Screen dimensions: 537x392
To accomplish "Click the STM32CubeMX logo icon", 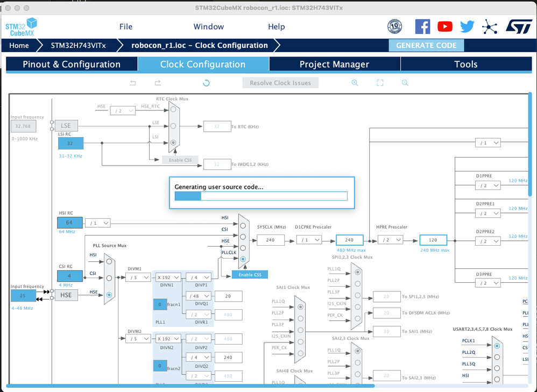I will tap(21, 27).
